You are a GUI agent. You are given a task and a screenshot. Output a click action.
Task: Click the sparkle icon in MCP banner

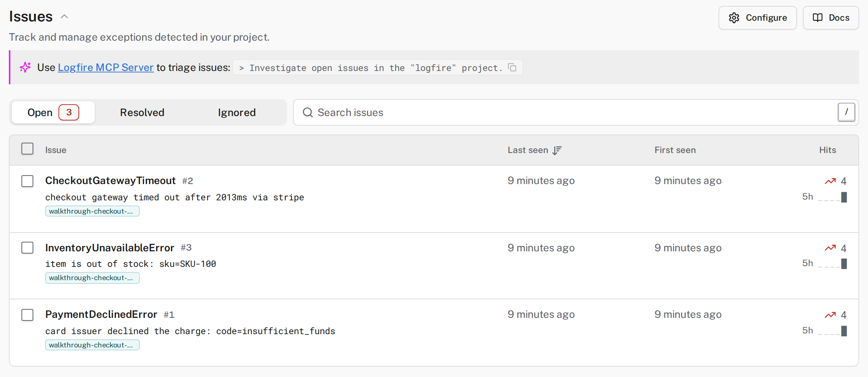pyautogui.click(x=25, y=67)
